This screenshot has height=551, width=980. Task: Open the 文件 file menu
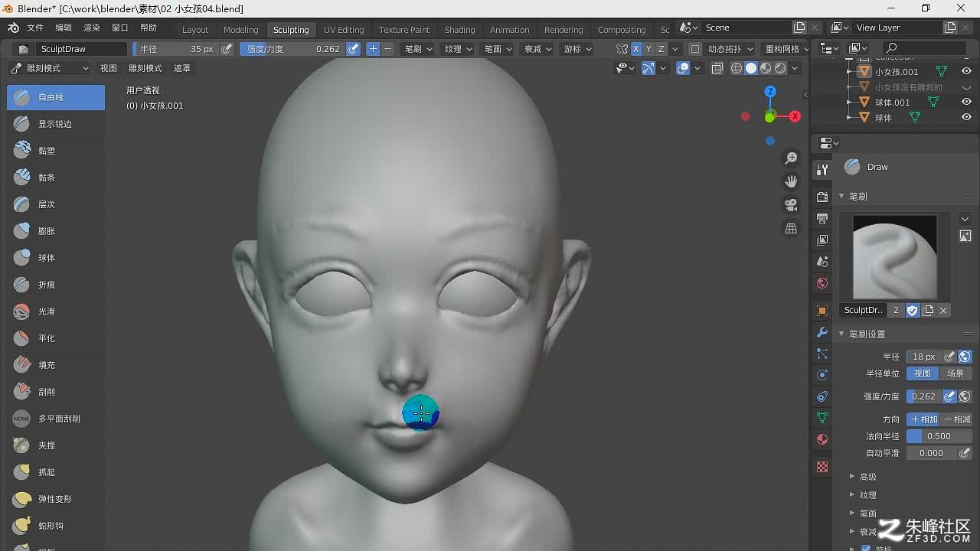point(35,28)
